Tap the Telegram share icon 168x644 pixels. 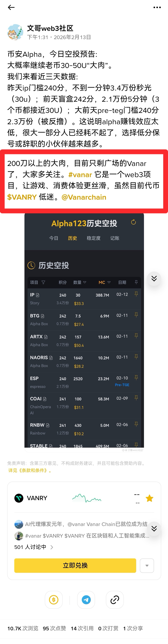coord(86,600)
